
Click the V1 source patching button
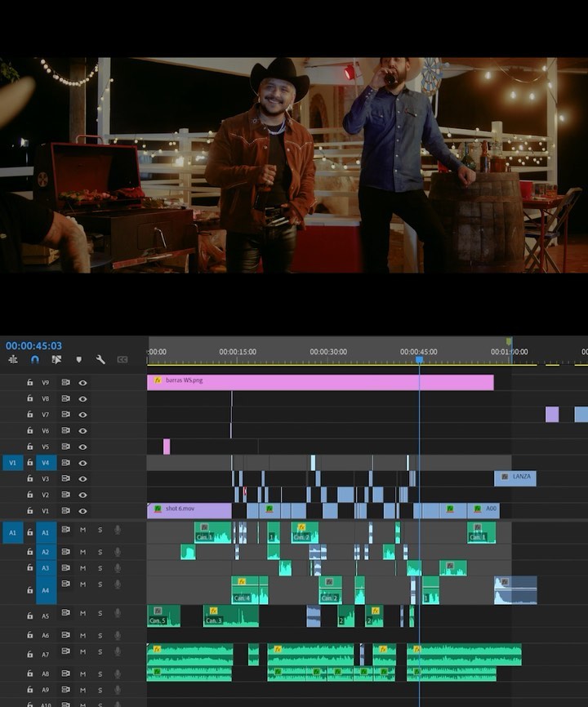(12, 463)
